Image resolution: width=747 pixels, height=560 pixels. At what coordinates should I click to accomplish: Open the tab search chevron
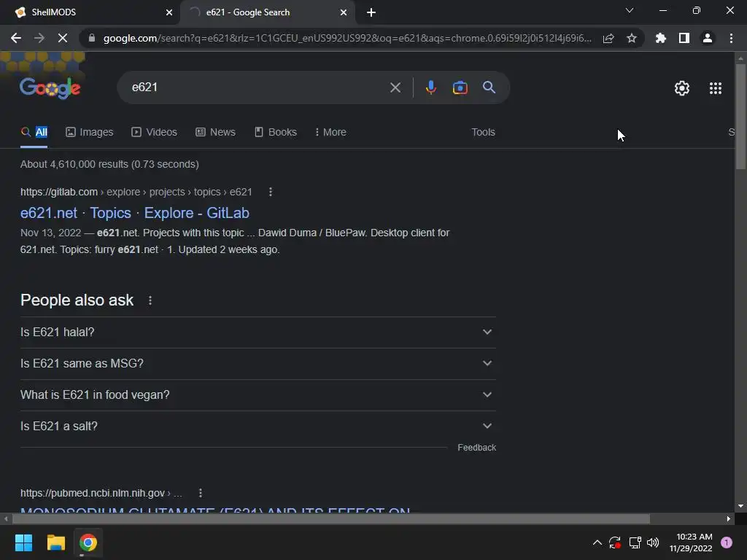(x=630, y=10)
